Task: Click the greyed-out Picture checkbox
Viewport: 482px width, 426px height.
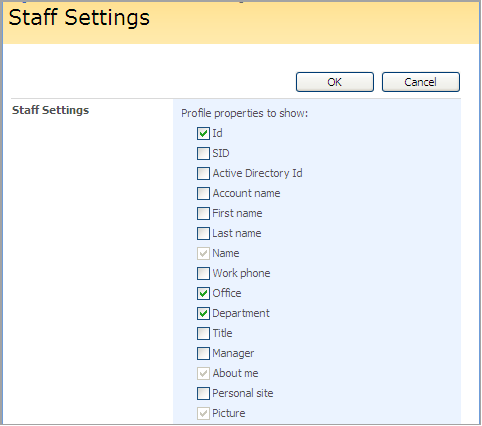Action: pyautogui.click(x=203, y=414)
